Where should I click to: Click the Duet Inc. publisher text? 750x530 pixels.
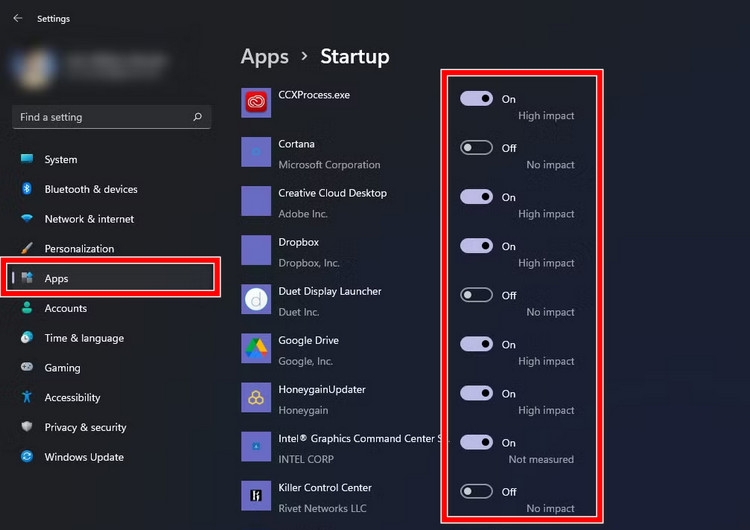coord(298,312)
